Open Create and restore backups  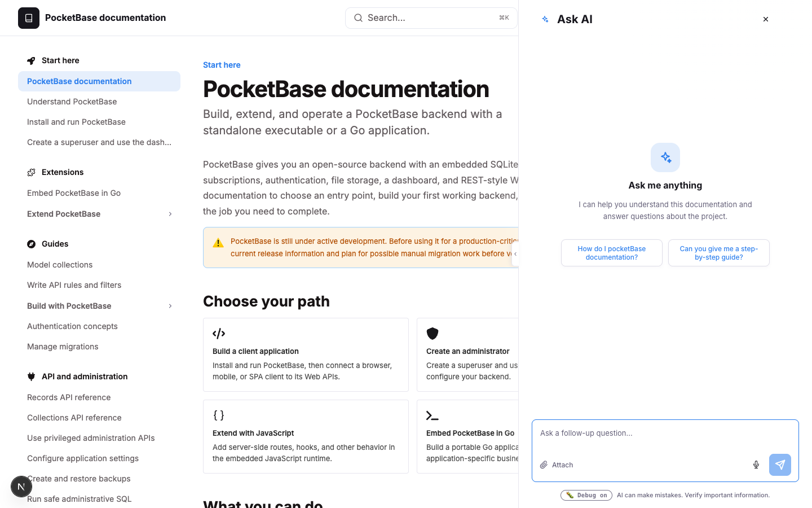click(x=99, y=479)
